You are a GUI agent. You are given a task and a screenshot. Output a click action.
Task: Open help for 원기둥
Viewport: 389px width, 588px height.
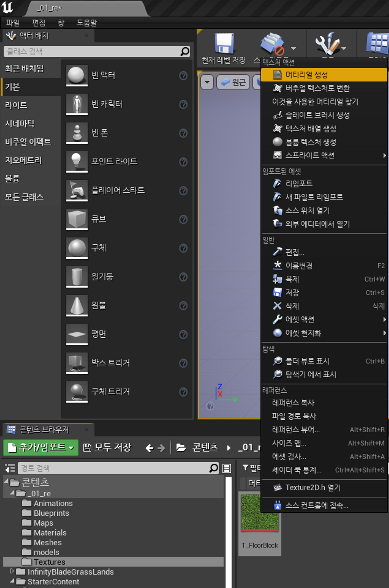pos(183,277)
